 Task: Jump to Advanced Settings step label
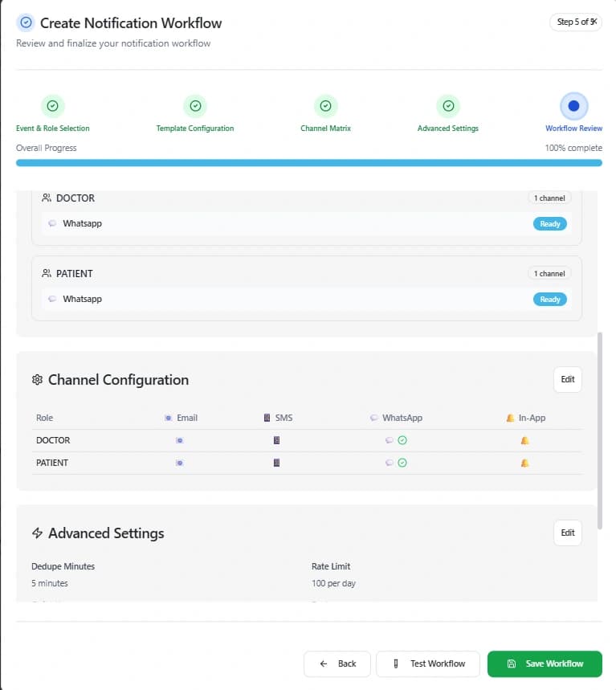[x=448, y=128]
